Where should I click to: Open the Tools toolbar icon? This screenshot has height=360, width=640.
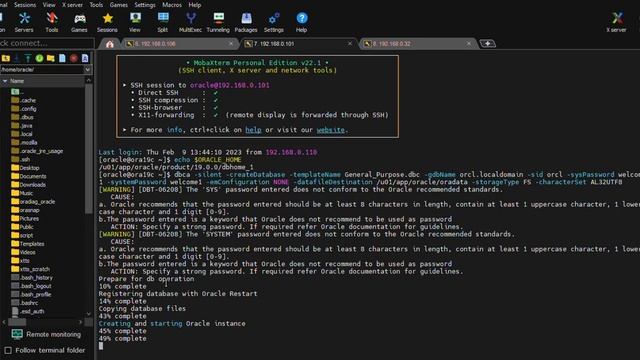(52, 22)
